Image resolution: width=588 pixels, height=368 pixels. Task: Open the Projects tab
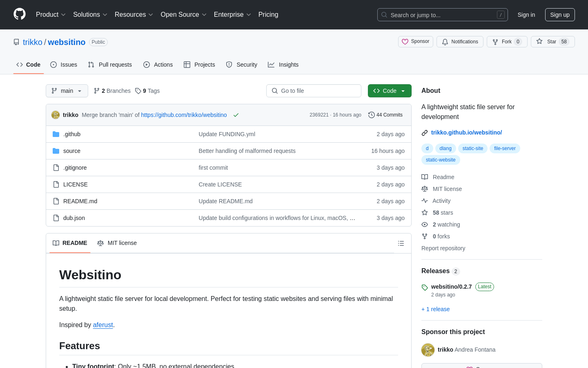(199, 65)
